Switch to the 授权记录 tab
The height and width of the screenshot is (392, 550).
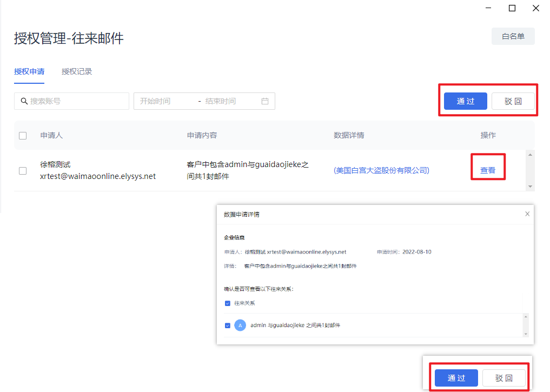click(x=77, y=71)
